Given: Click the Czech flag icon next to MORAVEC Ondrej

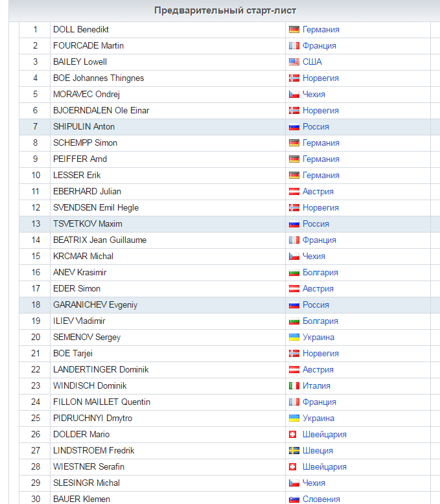Looking at the screenshot, I should click(294, 95).
